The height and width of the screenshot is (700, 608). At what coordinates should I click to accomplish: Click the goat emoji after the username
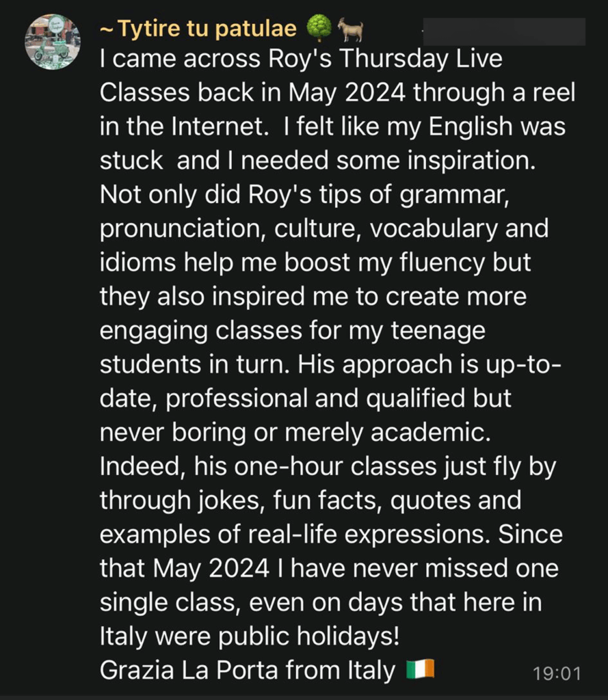[351, 29]
